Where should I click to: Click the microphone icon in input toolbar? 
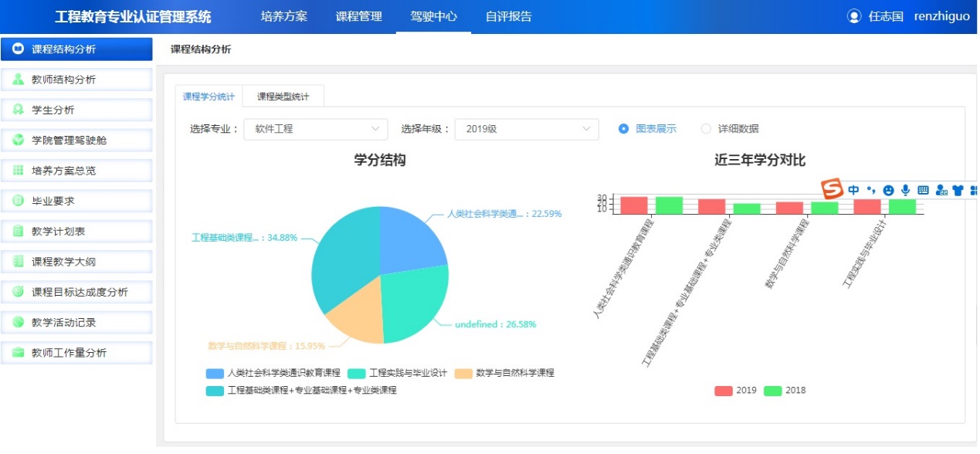904,190
